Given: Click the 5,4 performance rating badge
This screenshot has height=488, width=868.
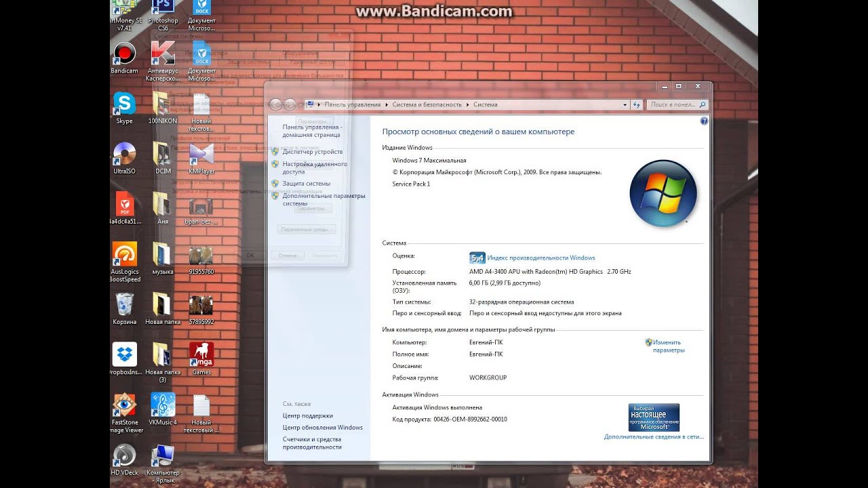Looking at the screenshot, I should click(x=477, y=258).
